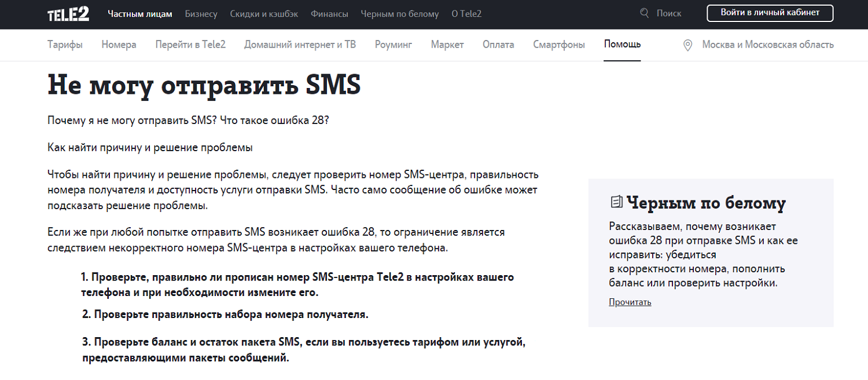Open Скидки и кэшбэк
868x380 pixels.
(264, 13)
